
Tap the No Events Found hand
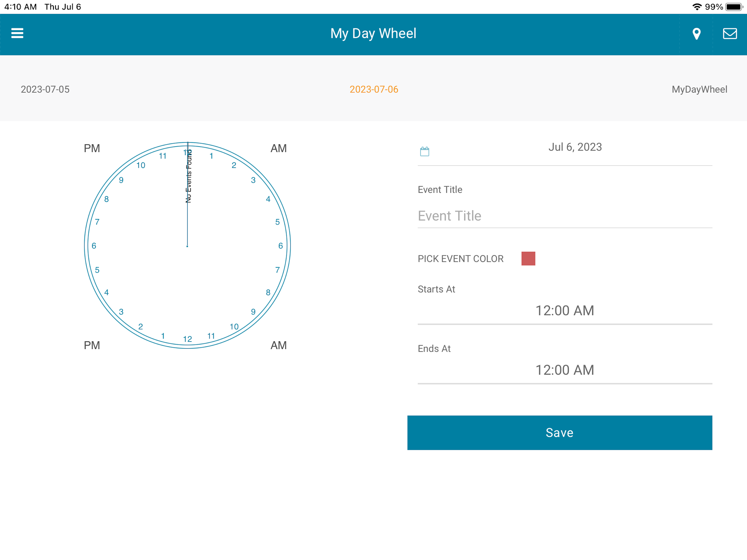point(188,176)
